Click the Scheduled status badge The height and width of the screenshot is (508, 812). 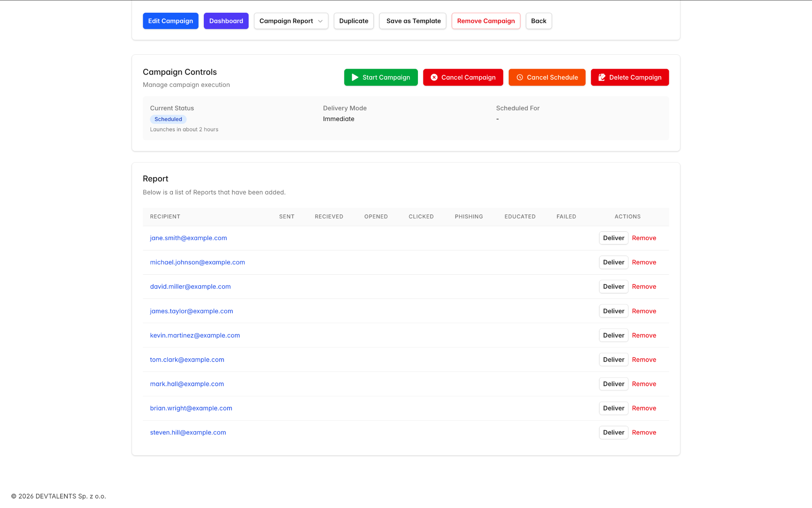pyautogui.click(x=168, y=119)
